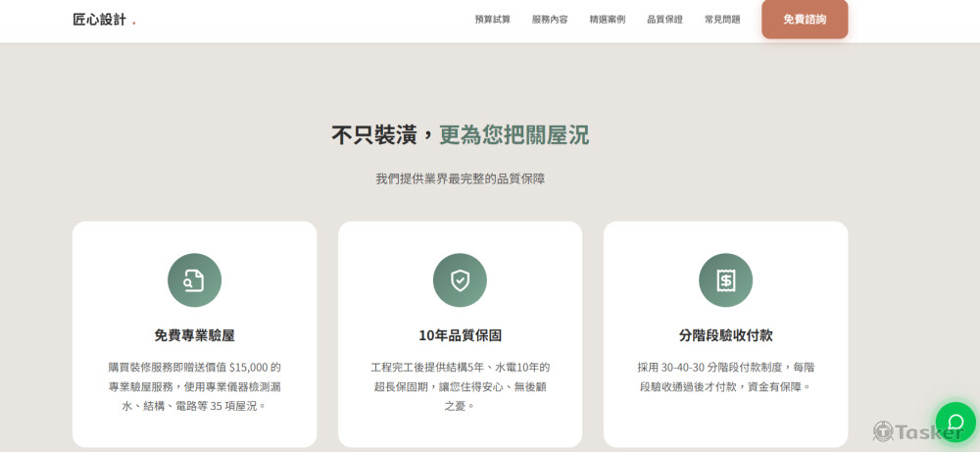Click the dollar receipt icon for 分階段驗收付款
This screenshot has height=452, width=980.
click(x=725, y=280)
